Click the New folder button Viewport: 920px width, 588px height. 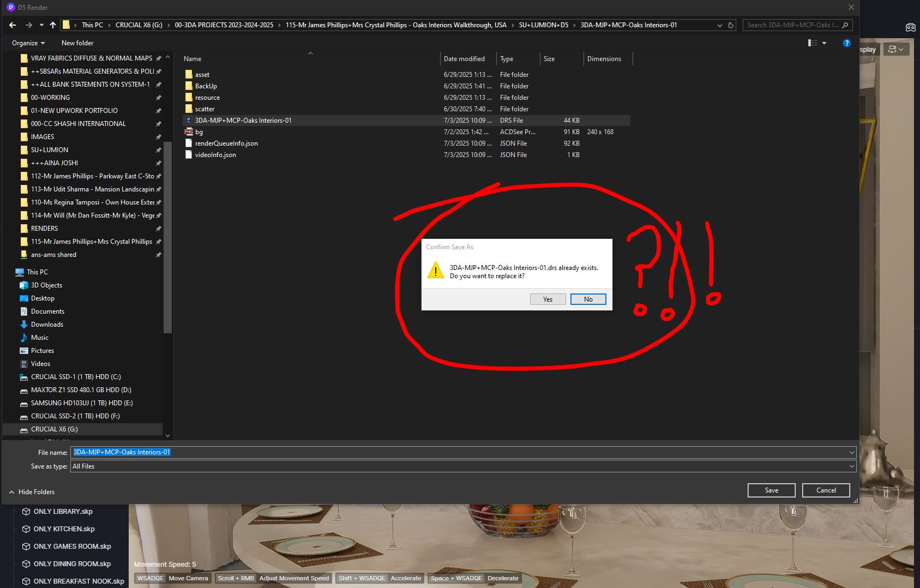pos(77,43)
